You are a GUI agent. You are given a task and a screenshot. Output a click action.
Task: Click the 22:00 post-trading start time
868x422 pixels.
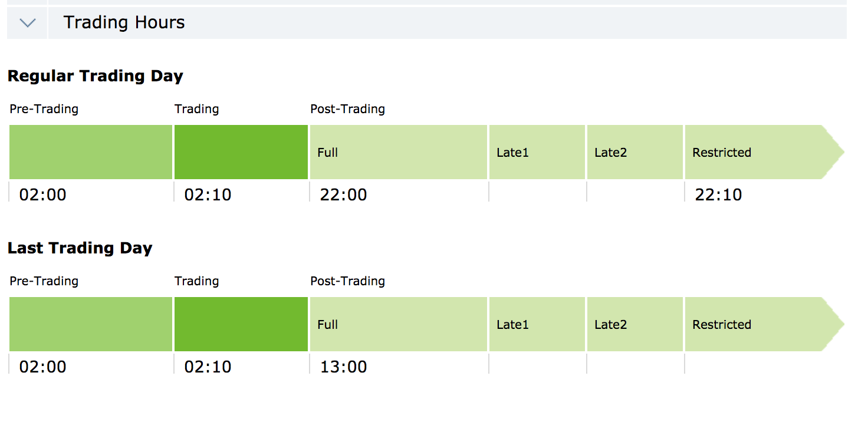point(343,194)
